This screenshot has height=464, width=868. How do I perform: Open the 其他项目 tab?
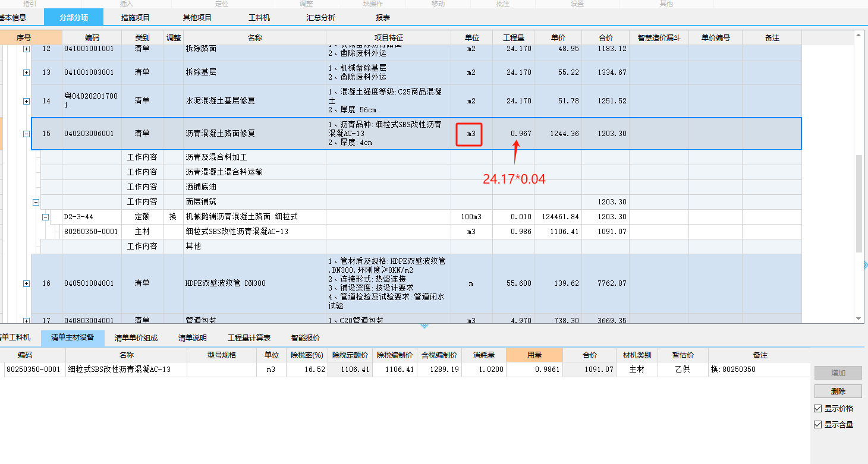tap(197, 17)
